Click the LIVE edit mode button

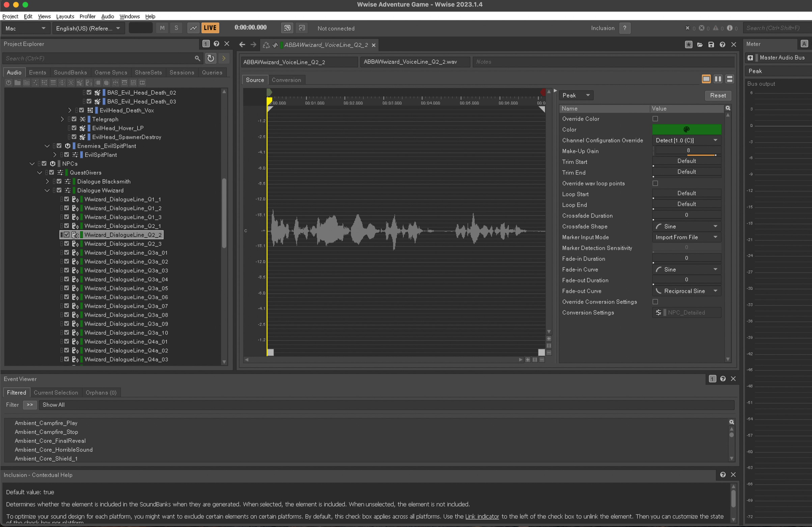point(210,28)
